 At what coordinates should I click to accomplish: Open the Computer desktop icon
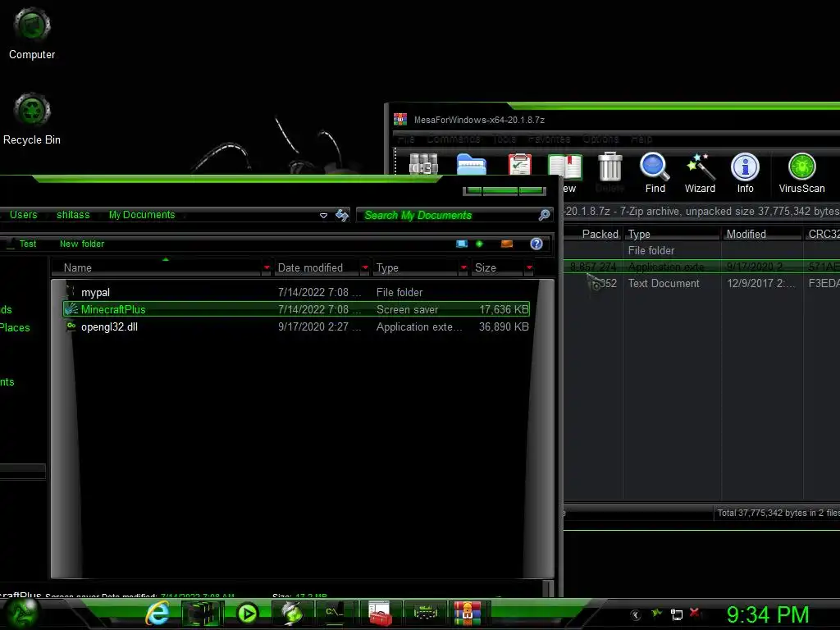click(32, 33)
